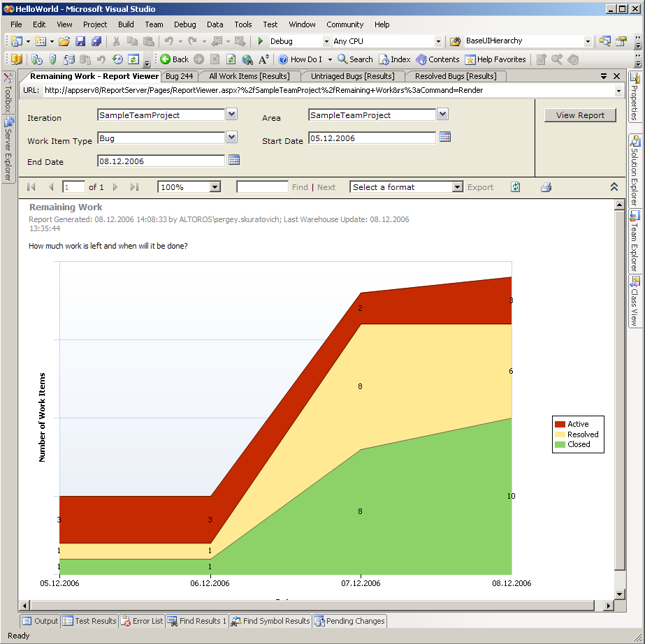
Task: Click the New Project toolbar icon
Action: point(17,41)
